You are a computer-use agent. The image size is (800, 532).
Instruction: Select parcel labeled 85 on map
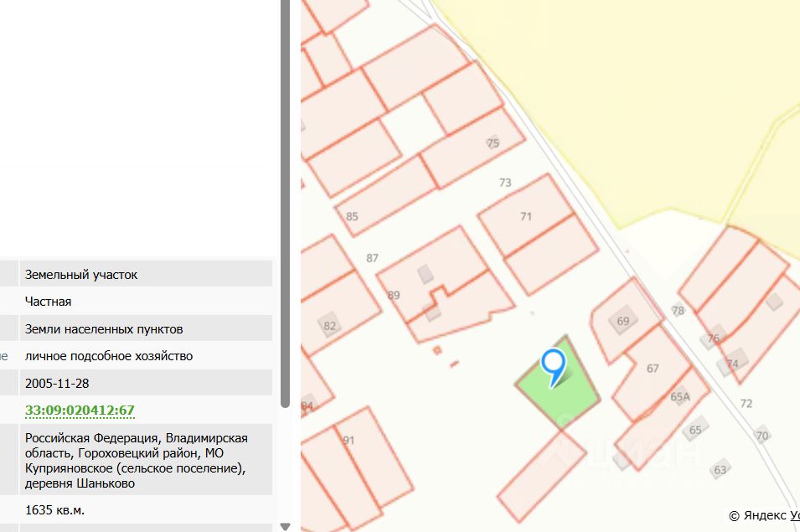[x=388, y=196]
